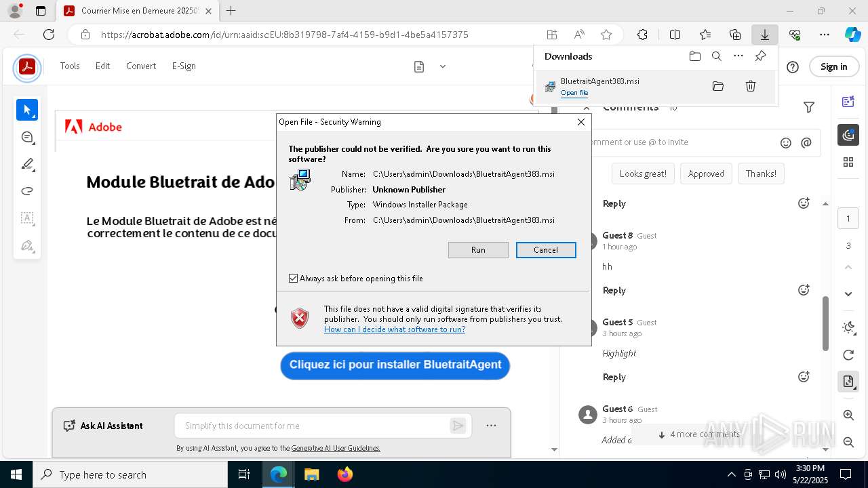
Task: Rotate the page view icon
Action: tap(848, 355)
